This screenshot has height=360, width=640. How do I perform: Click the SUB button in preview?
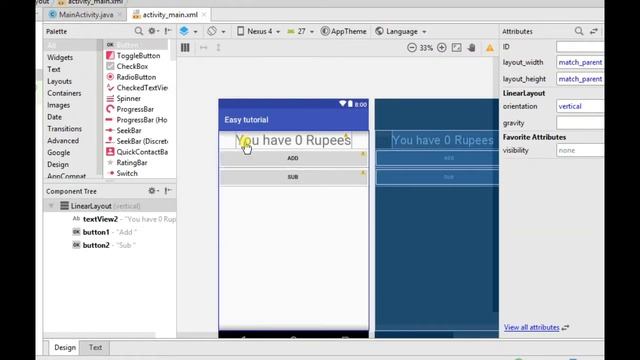click(x=293, y=177)
